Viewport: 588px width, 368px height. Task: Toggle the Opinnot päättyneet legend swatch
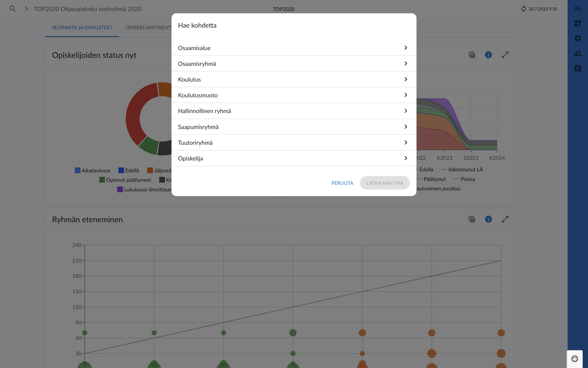[x=102, y=180]
